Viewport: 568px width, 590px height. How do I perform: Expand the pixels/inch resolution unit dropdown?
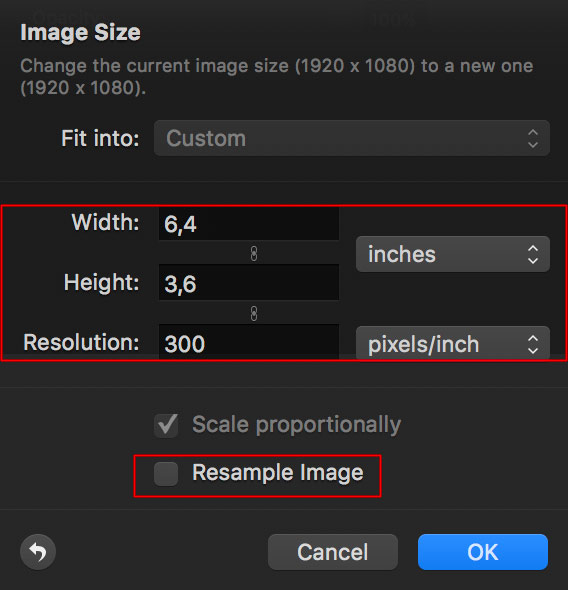(453, 343)
